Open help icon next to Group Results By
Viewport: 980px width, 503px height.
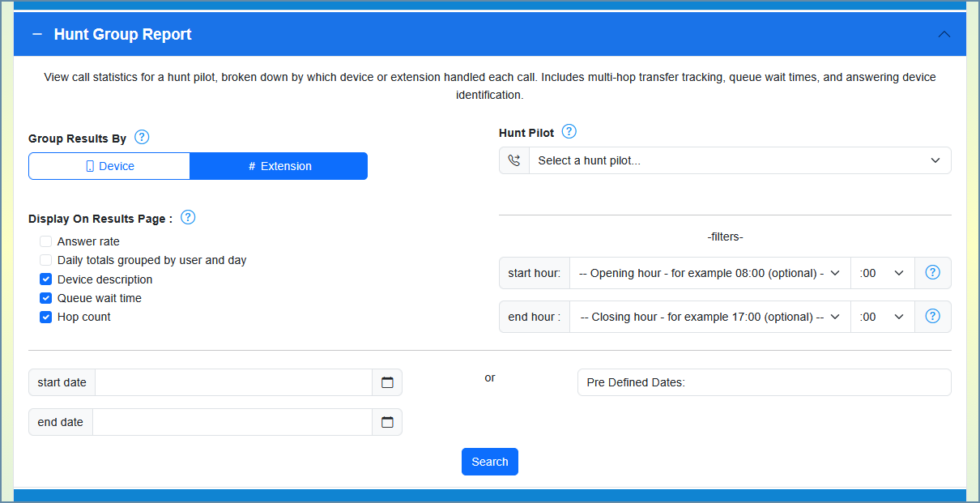(142, 137)
